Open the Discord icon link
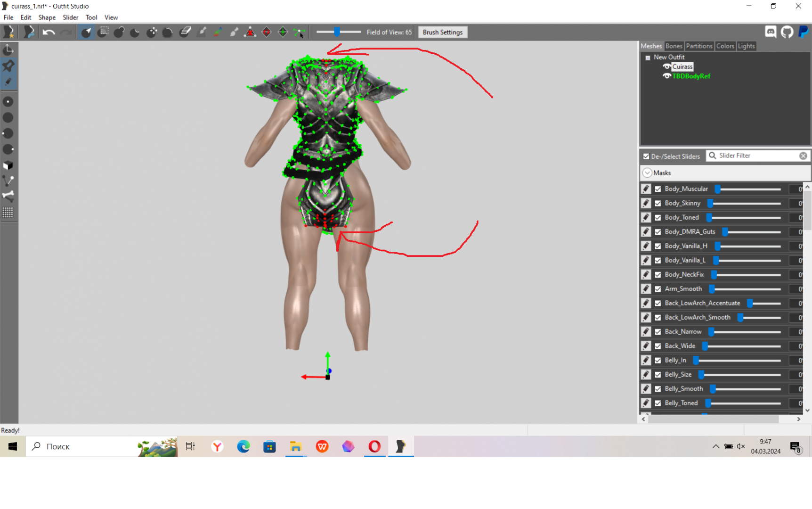The image size is (812, 509). [x=771, y=32]
